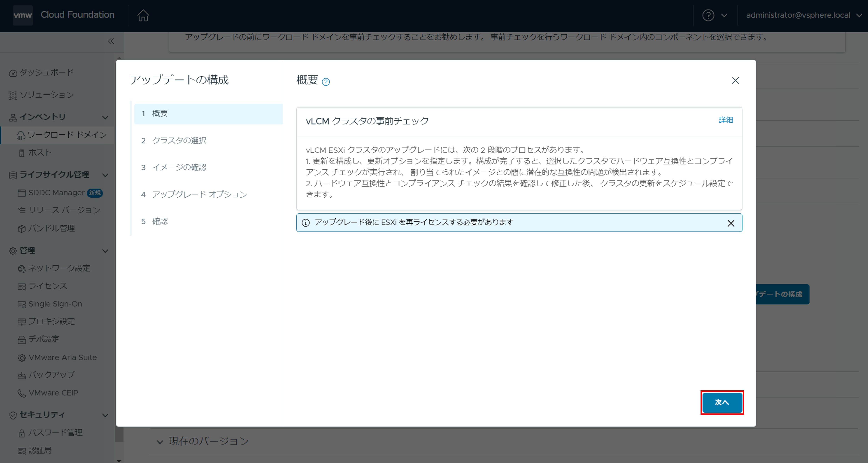
Task: Open the 詳細 link
Action: click(725, 120)
